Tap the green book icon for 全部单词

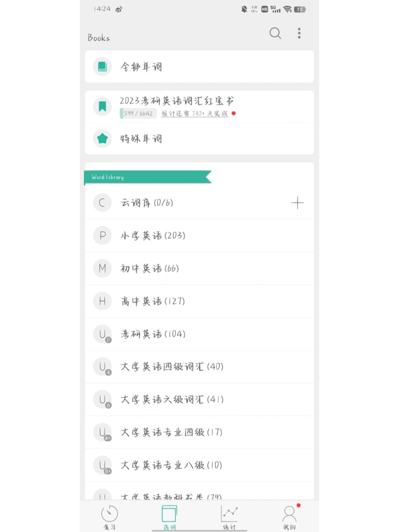click(x=102, y=67)
